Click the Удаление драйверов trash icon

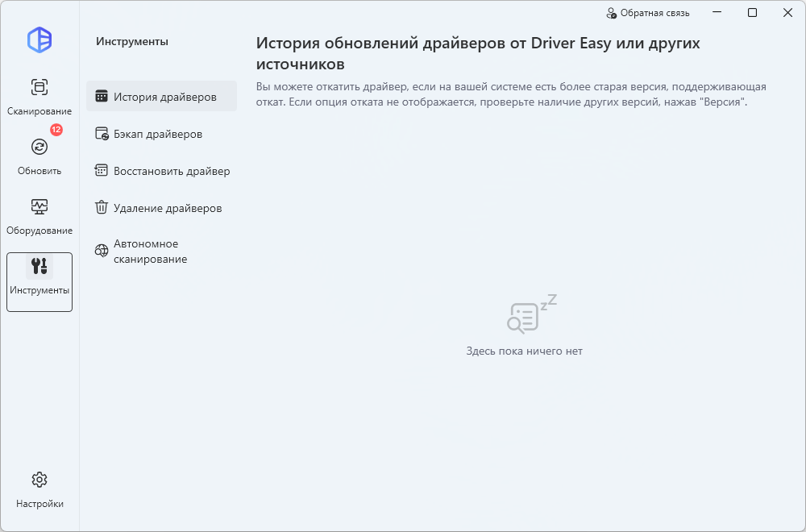click(102, 208)
